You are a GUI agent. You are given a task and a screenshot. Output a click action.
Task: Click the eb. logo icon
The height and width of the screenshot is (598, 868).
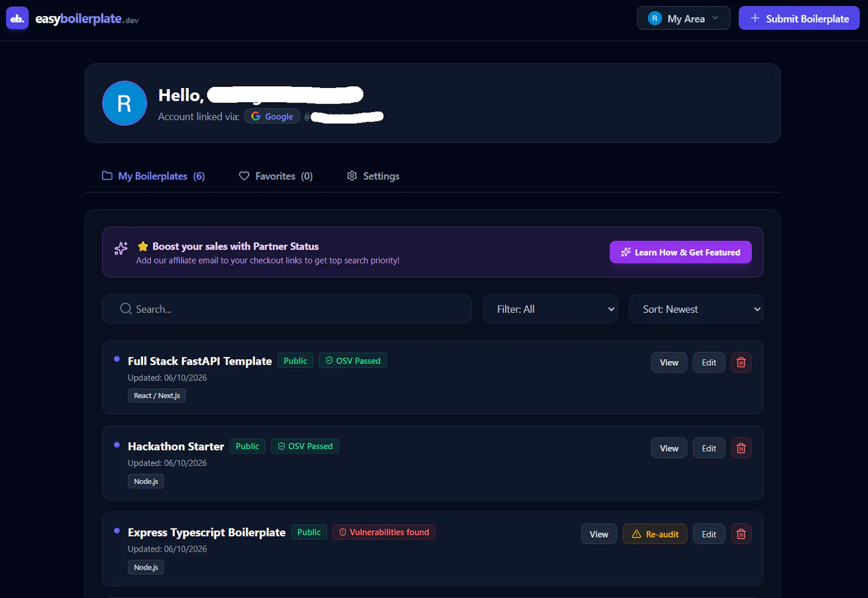(x=17, y=18)
